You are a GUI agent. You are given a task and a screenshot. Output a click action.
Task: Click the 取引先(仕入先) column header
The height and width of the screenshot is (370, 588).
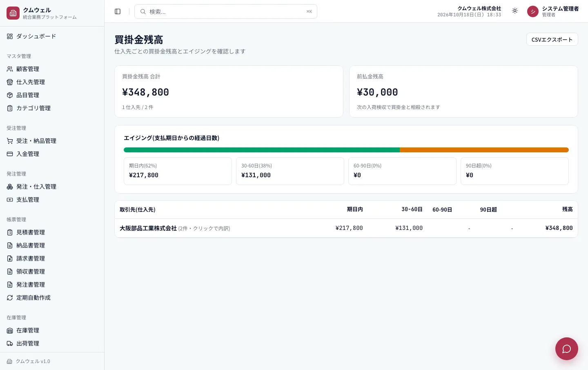138,210
